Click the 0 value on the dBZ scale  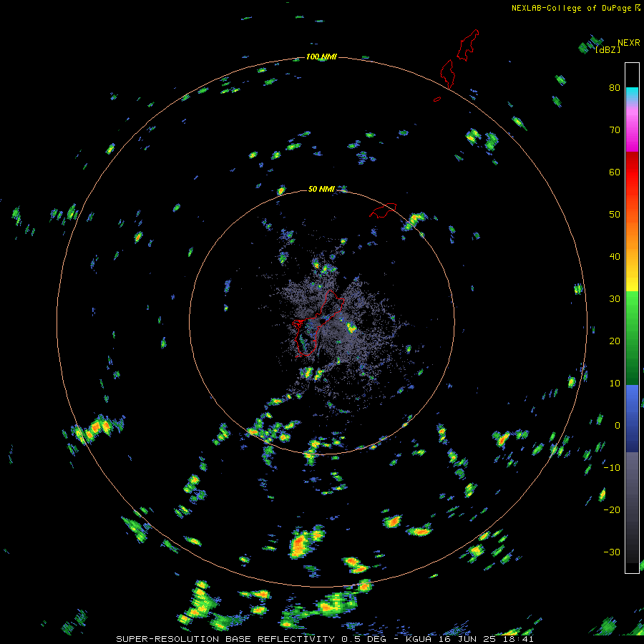point(618,426)
